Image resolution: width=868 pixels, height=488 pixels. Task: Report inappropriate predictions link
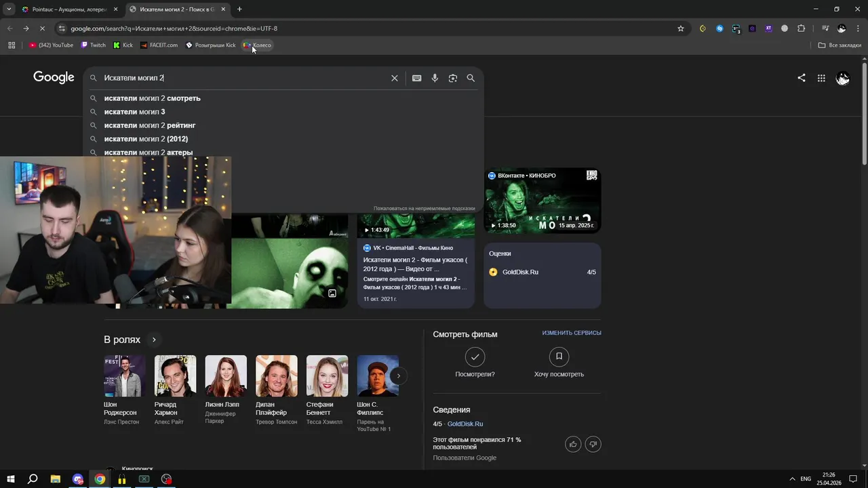[x=424, y=209]
